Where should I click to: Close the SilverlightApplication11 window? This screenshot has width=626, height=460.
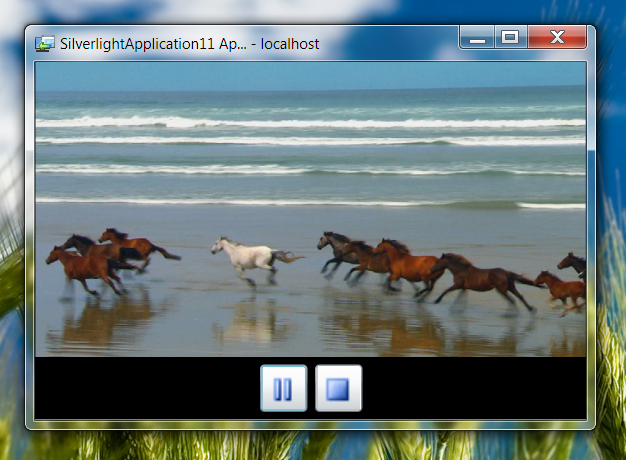[557, 38]
